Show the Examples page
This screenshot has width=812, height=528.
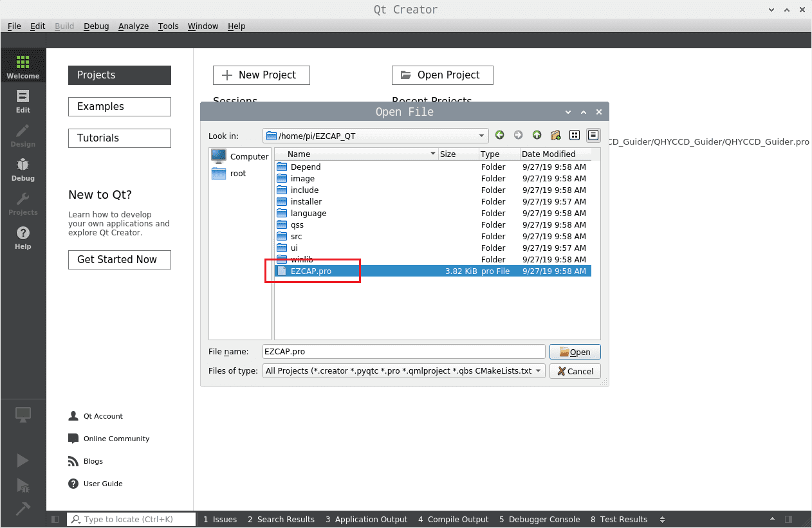coord(120,107)
